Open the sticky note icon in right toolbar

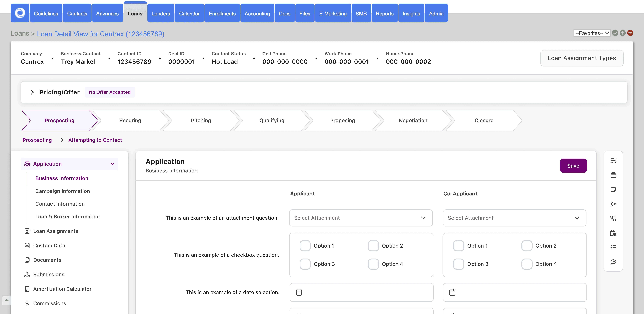coord(613,189)
